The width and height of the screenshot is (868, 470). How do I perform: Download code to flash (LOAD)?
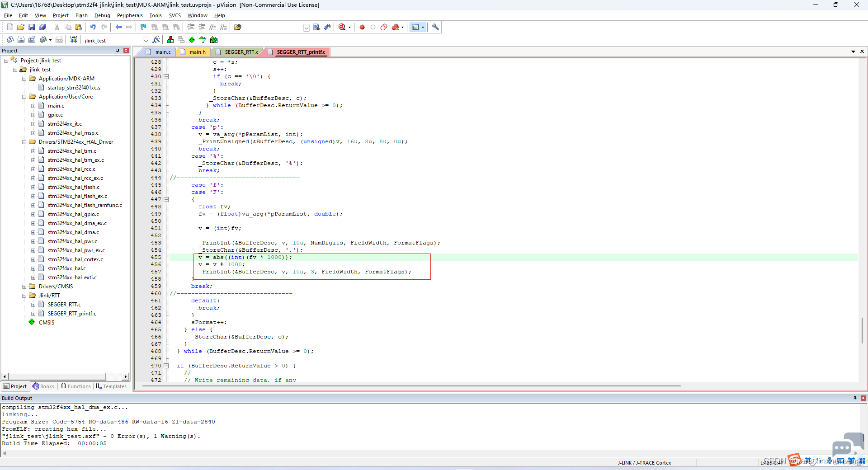coord(74,40)
